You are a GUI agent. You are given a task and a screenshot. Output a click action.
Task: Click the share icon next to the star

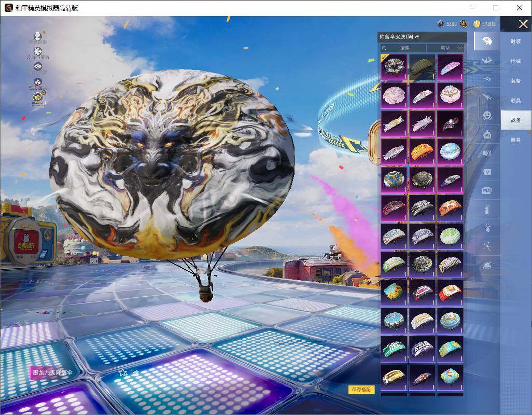(x=134, y=373)
